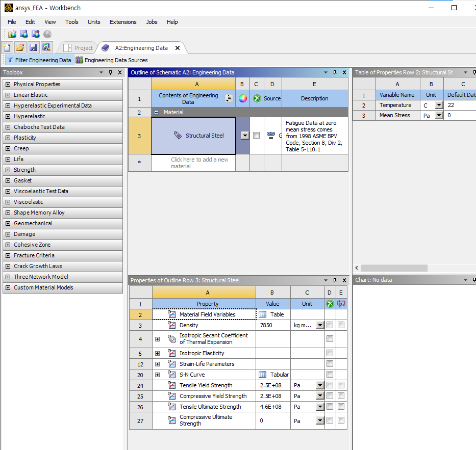Pin the Toolbox panel

click(111, 72)
